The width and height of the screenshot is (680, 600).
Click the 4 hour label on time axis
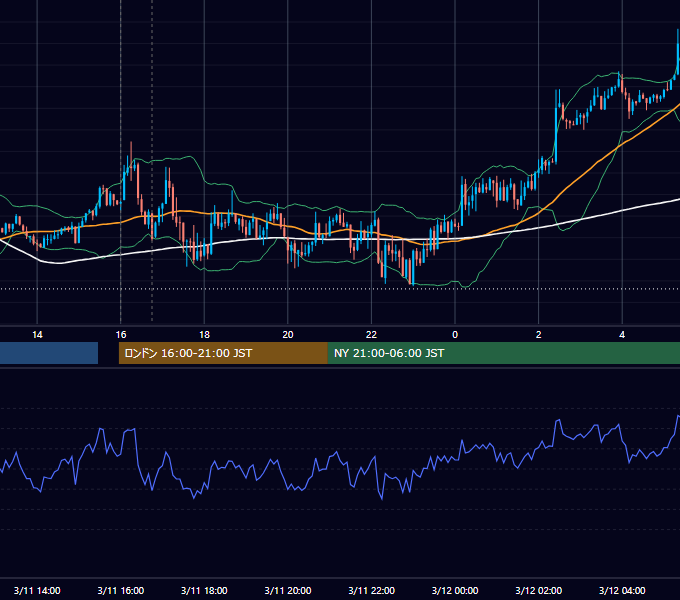pos(622,335)
